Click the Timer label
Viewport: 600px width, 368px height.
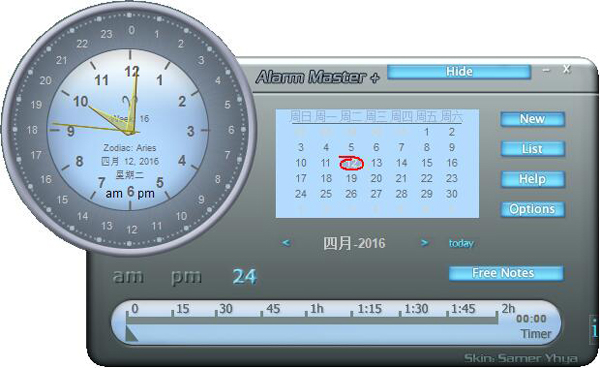tap(536, 334)
